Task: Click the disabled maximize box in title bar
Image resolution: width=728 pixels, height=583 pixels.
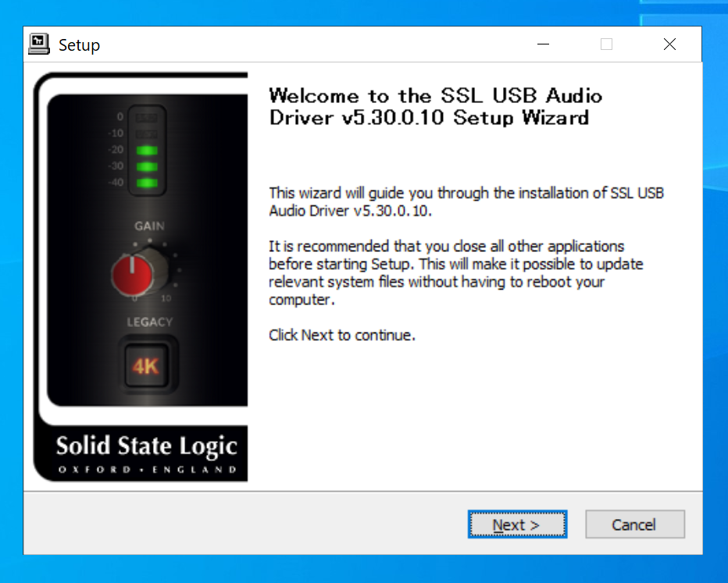Action: coord(606,44)
